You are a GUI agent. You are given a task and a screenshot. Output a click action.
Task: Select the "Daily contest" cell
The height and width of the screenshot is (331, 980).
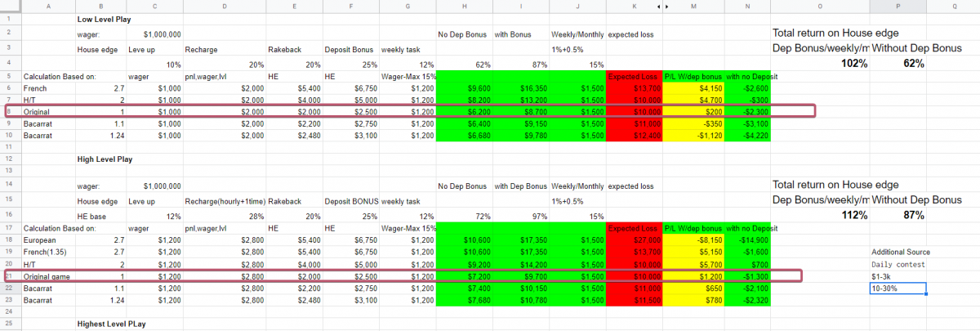[x=898, y=264]
